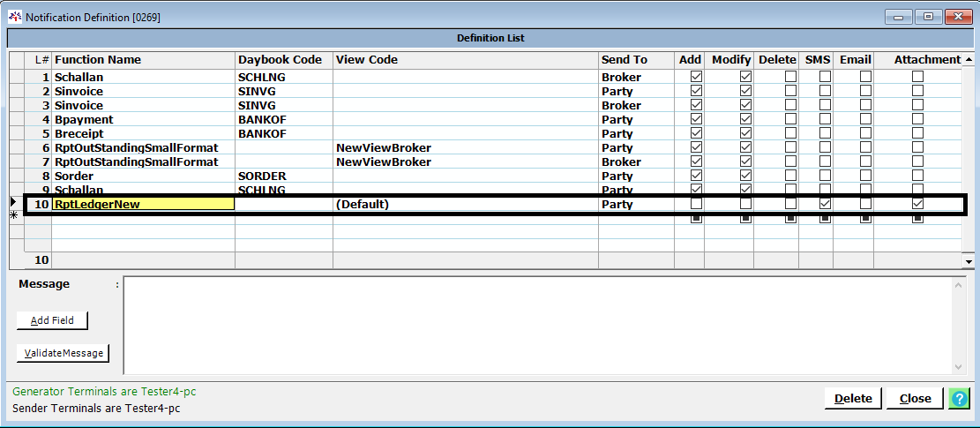Click the application icon in the title bar
Image resolution: width=980 pixels, height=428 pixels.
(x=15, y=17)
